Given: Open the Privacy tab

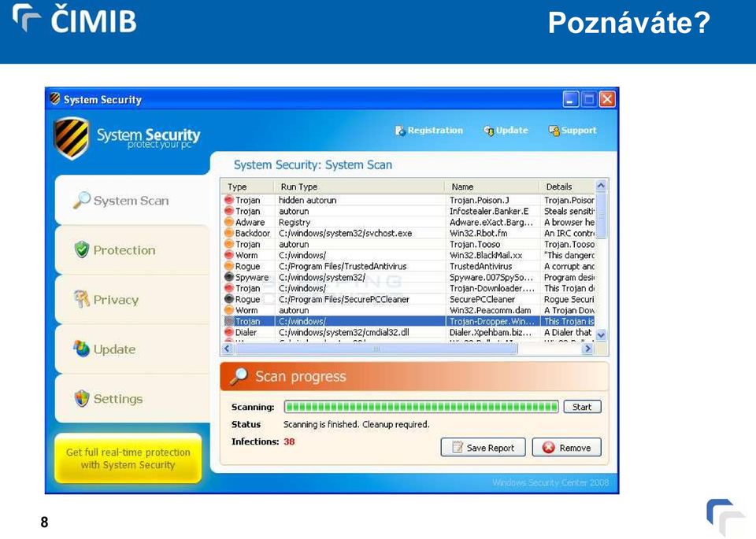Looking at the screenshot, I should (x=132, y=299).
